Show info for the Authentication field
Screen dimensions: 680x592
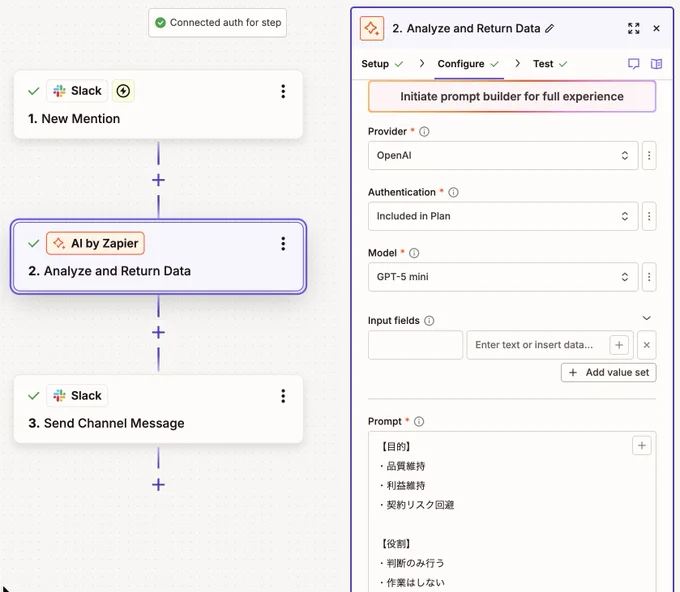tap(453, 192)
